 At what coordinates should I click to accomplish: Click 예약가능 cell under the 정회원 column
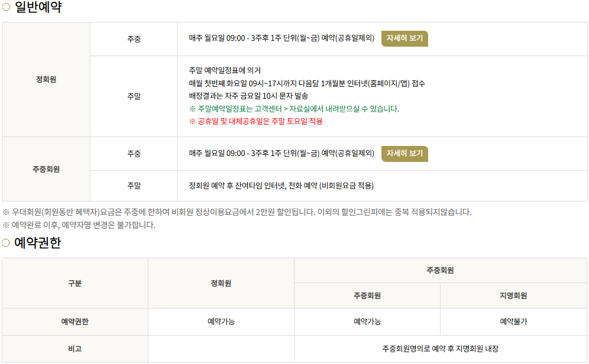221,321
